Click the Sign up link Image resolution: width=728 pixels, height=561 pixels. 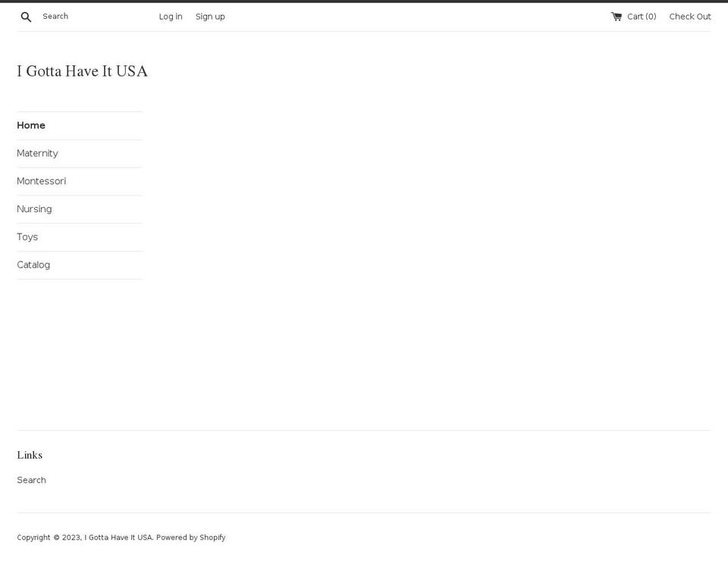(210, 16)
